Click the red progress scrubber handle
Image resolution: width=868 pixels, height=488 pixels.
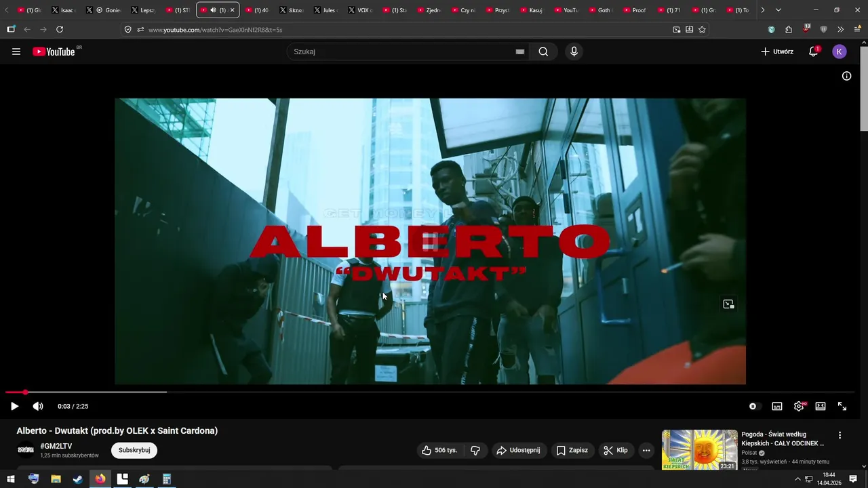[25, 392]
